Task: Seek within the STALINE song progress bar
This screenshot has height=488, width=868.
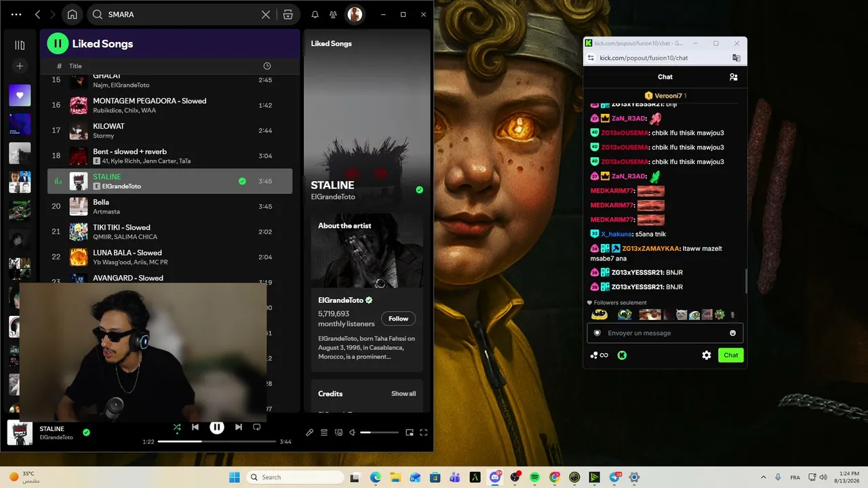Action: tap(217, 441)
